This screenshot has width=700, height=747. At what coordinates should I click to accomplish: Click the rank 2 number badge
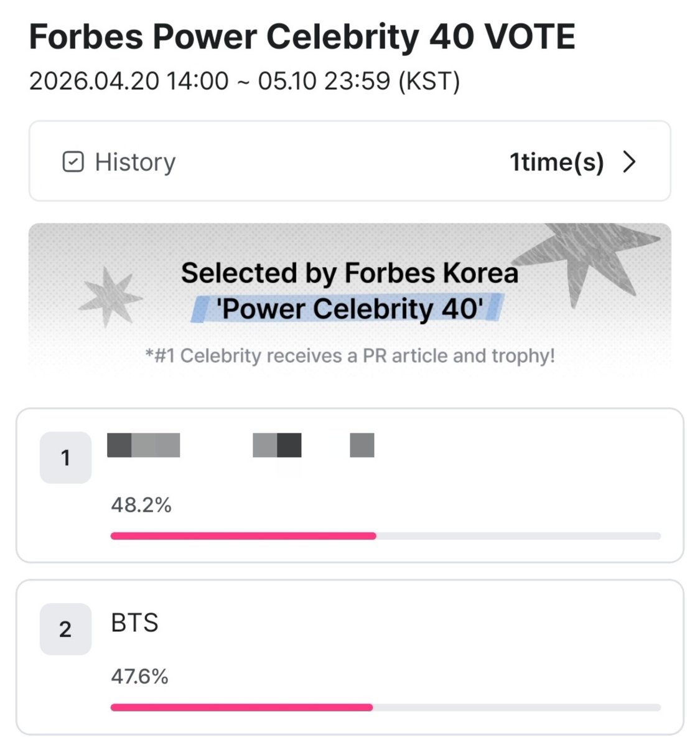pyautogui.click(x=65, y=629)
